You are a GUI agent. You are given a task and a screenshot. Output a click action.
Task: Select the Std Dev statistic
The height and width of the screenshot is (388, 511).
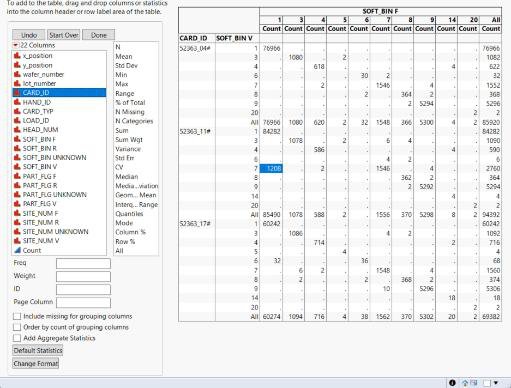tap(126, 65)
